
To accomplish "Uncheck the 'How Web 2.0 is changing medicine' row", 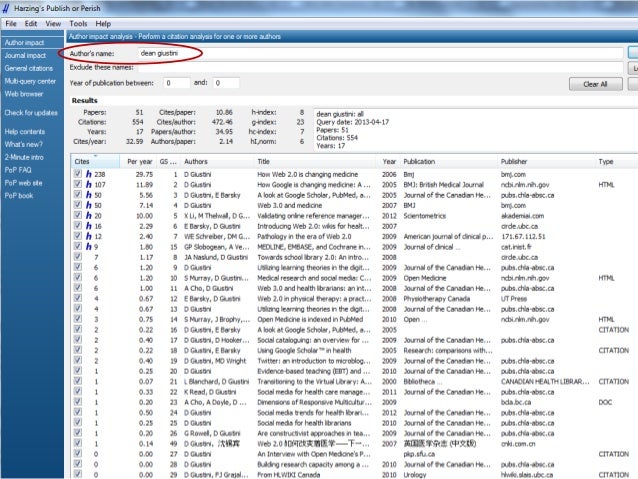I will (x=79, y=173).
